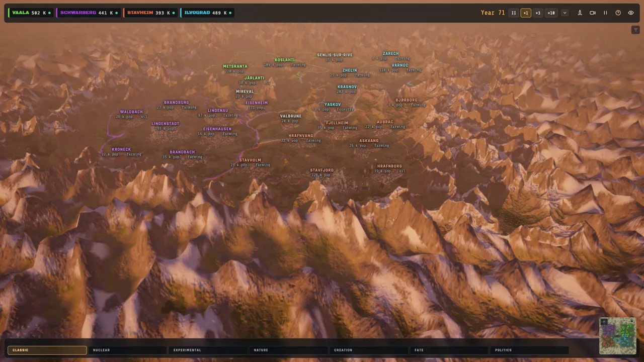Image resolution: width=644 pixels, height=362 pixels.
Task: Open the Nature tab
Action: point(288,350)
